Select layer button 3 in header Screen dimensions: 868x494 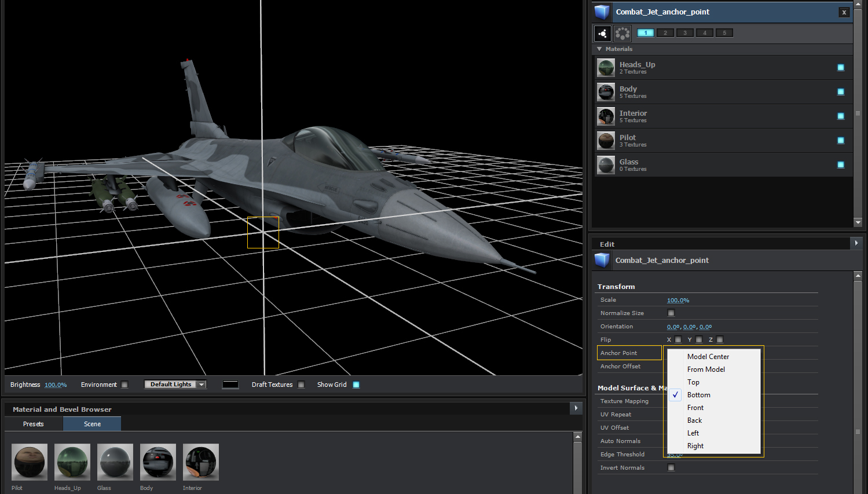[685, 33]
